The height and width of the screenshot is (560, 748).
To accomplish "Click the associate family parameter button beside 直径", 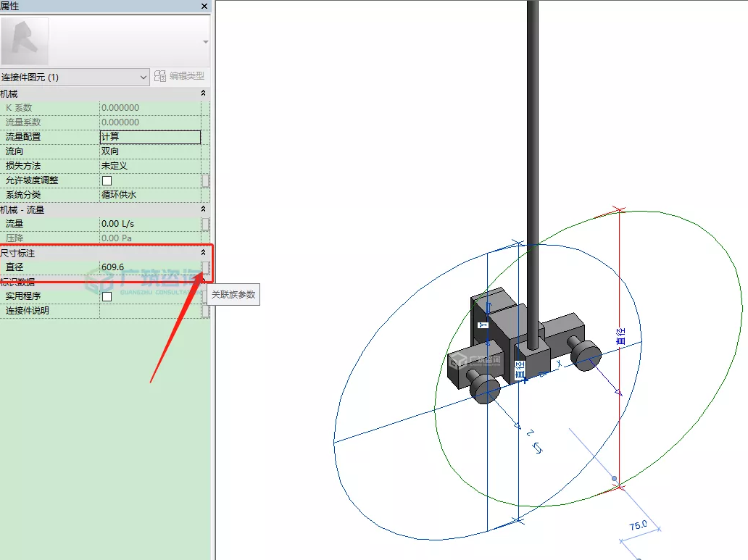I will pos(207,267).
